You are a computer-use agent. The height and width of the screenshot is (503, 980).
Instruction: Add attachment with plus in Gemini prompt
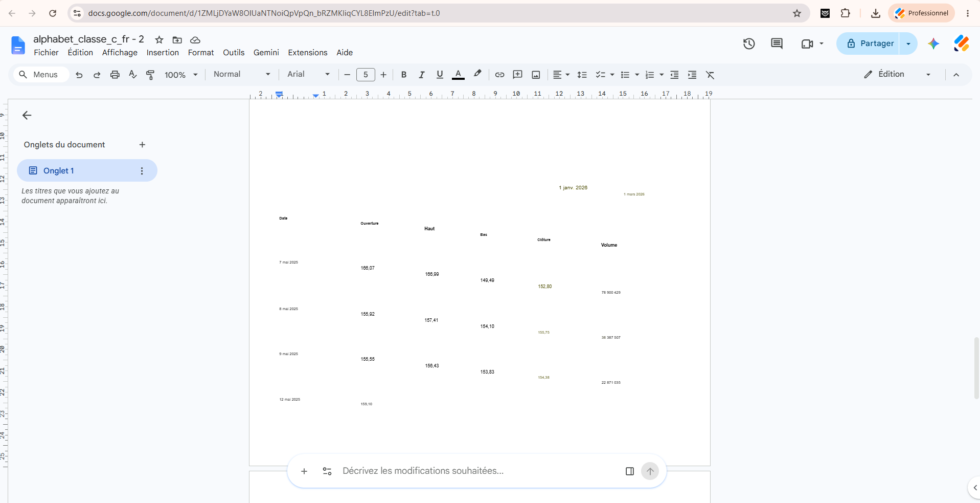coord(304,471)
